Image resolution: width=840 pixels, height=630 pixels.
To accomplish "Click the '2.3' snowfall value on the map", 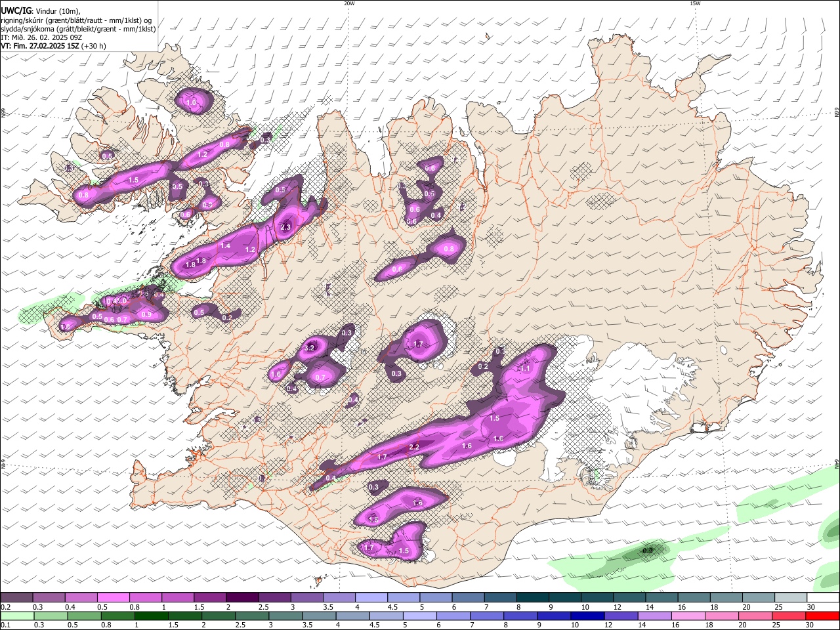I will click(x=285, y=227).
